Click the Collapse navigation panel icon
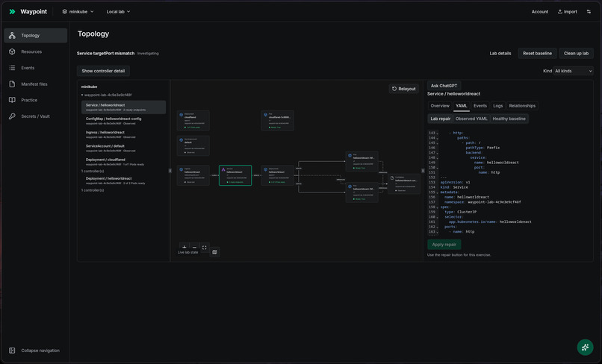This screenshot has width=602, height=364. click(x=12, y=350)
